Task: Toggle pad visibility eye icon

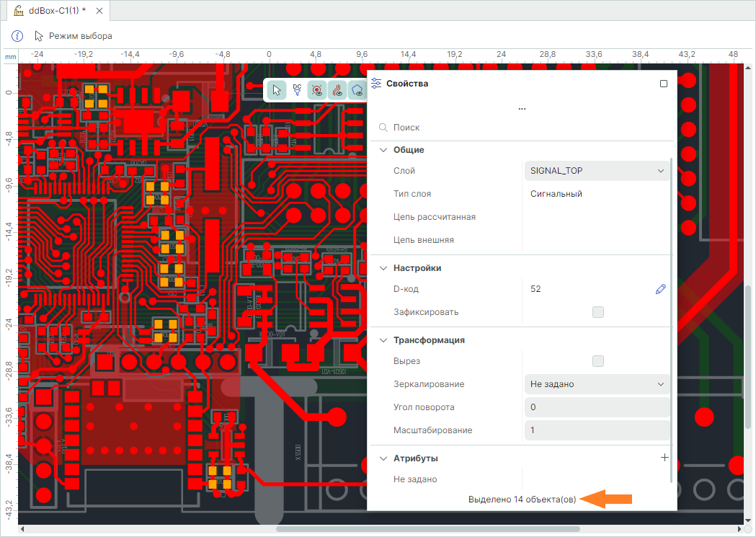Action: (x=316, y=89)
